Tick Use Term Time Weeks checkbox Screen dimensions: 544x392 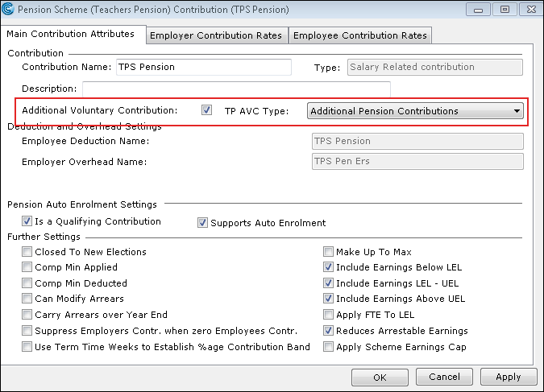tap(27, 347)
